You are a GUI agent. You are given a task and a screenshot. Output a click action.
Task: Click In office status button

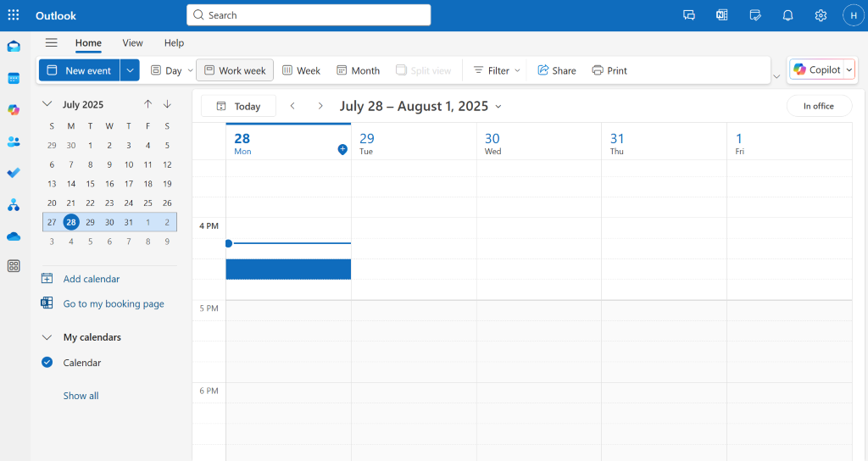pyautogui.click(x=819, y=106)
